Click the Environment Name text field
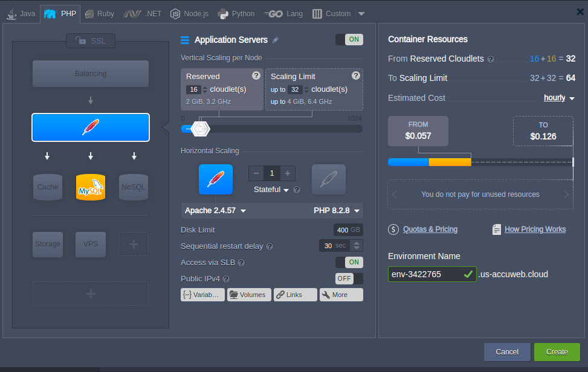The image size is (588, 372). tap(425, 274)
